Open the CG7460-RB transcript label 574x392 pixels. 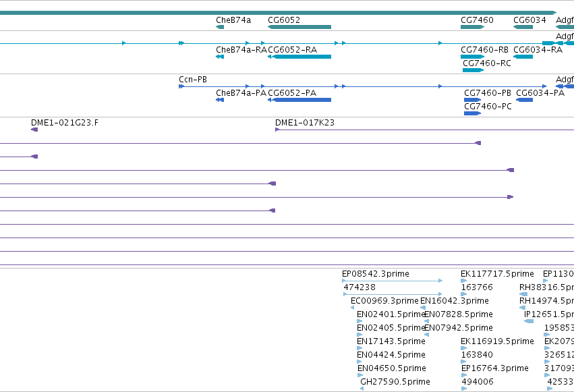(484, 50)
